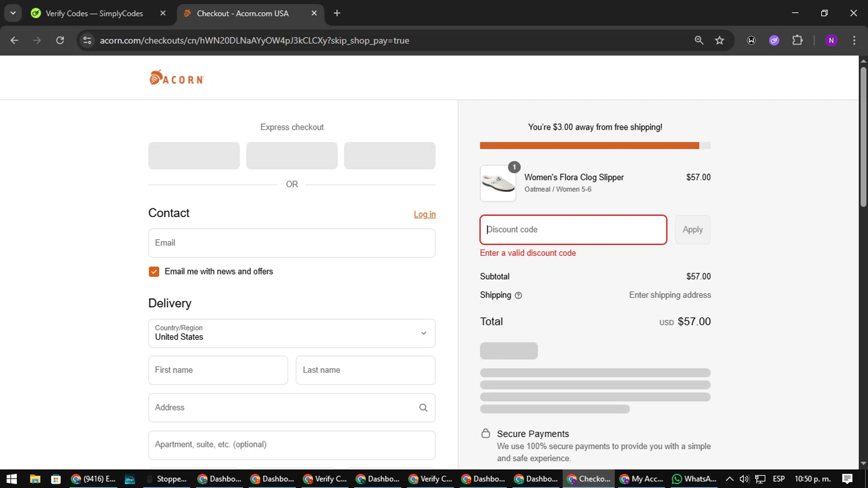Click the Last name field

[365, 370]
